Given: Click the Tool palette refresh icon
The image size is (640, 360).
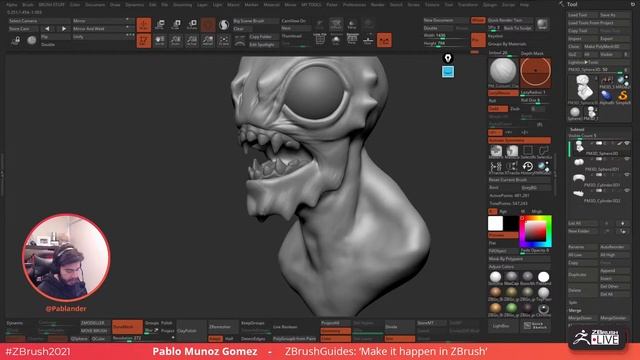Looking at the screenshot, I should [633, 4].
